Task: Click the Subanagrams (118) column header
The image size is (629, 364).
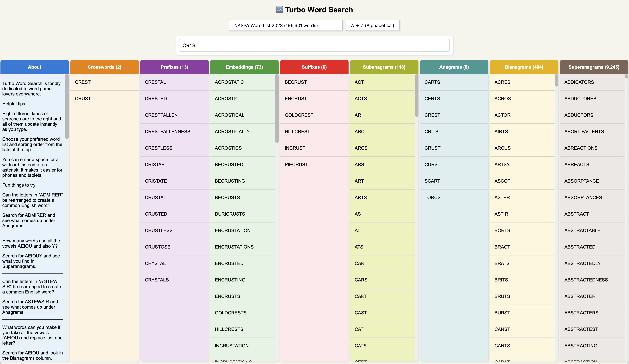Action: 384,67
